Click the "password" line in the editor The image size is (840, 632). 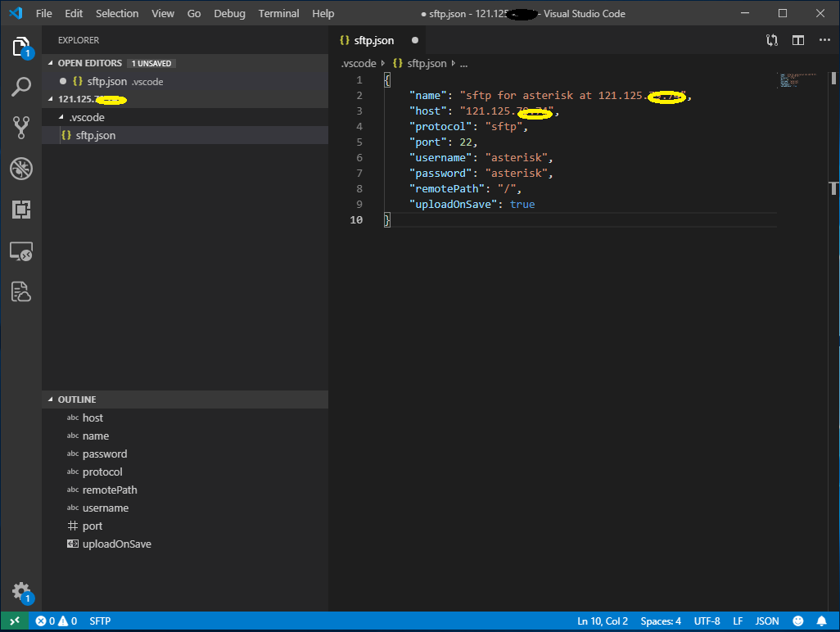(x=481, y=173)
